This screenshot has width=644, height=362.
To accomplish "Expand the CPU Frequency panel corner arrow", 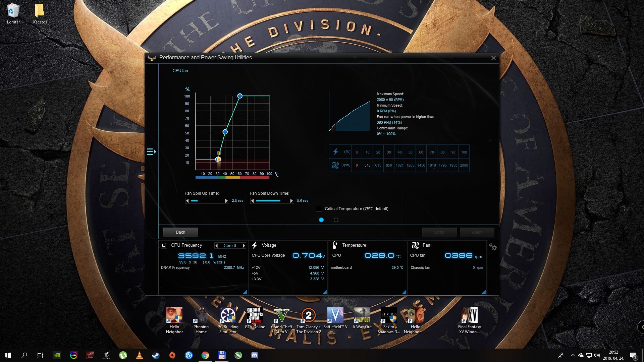I will [x=245, y=292].
